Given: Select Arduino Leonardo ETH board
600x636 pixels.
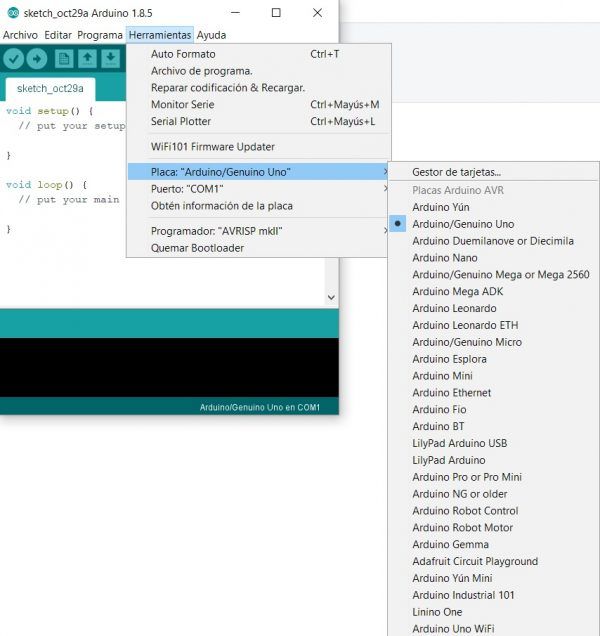Looking at the screenshot, I should 494,325.
